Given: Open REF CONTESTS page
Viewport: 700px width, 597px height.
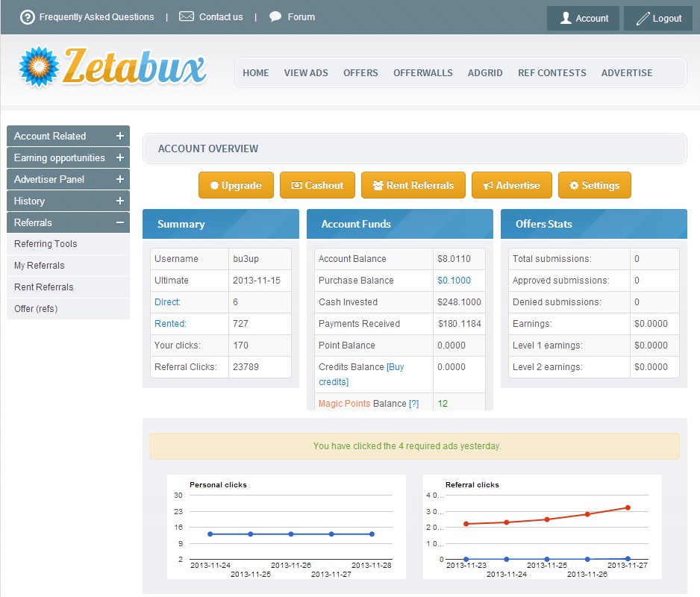Looking at the screenshot, I should tap(552, 73).
